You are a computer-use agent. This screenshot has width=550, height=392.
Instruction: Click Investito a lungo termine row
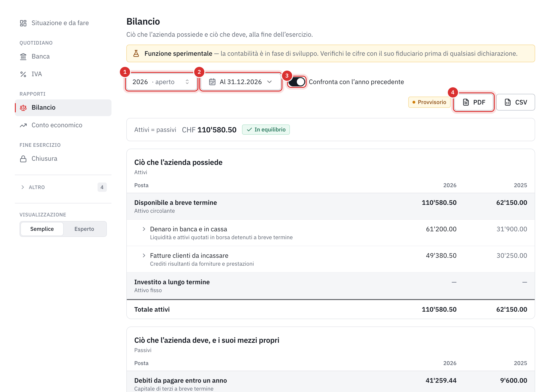click(331, 286)
